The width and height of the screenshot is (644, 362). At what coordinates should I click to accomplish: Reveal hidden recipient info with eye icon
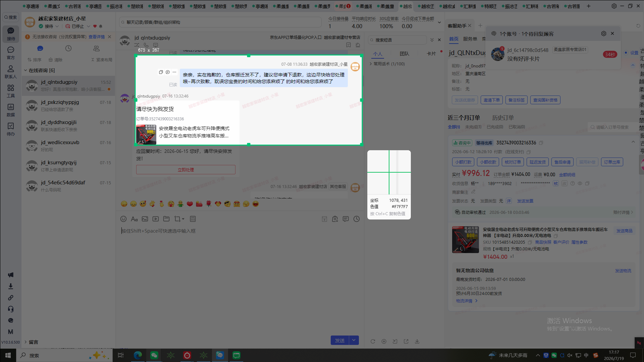point(580,183)
